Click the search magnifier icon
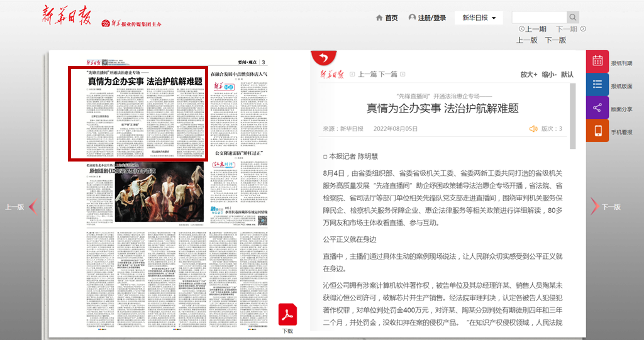The height and width of the screenshot is (340, 644). tap(573, 18)
